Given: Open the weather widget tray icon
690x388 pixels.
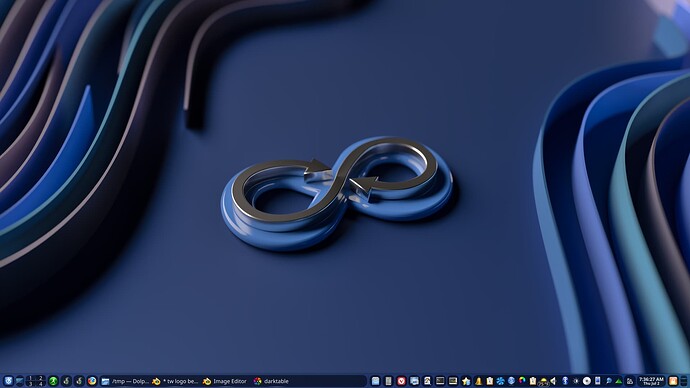Looking at the screenshot, I should 543,381.
